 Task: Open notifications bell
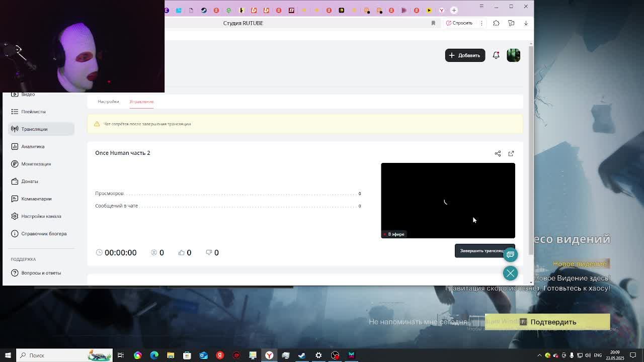click(496, 55)
